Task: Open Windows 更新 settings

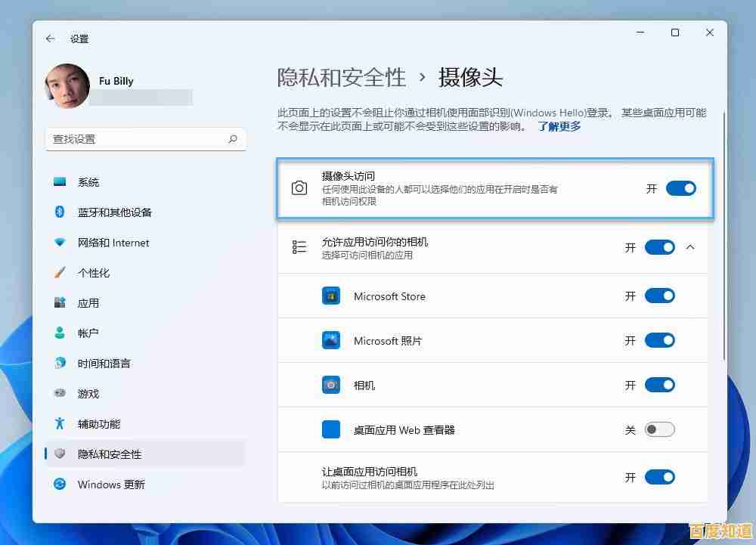Action: [110, 485]
